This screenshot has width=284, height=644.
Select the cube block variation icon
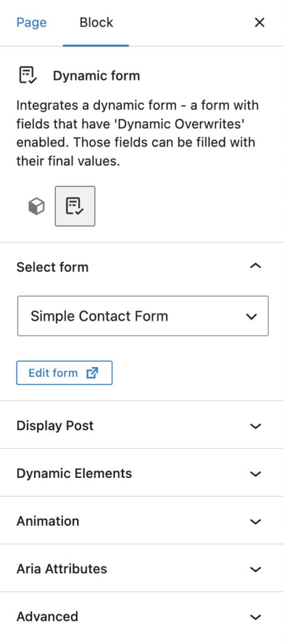36,206
